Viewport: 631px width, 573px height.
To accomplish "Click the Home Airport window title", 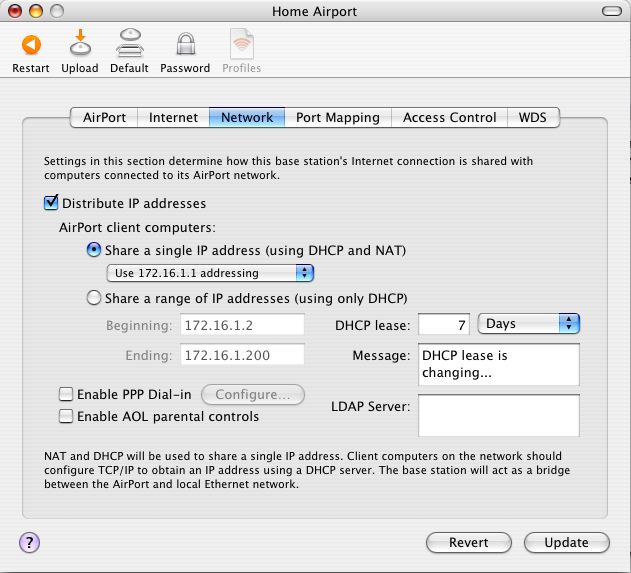I will 314,11.
